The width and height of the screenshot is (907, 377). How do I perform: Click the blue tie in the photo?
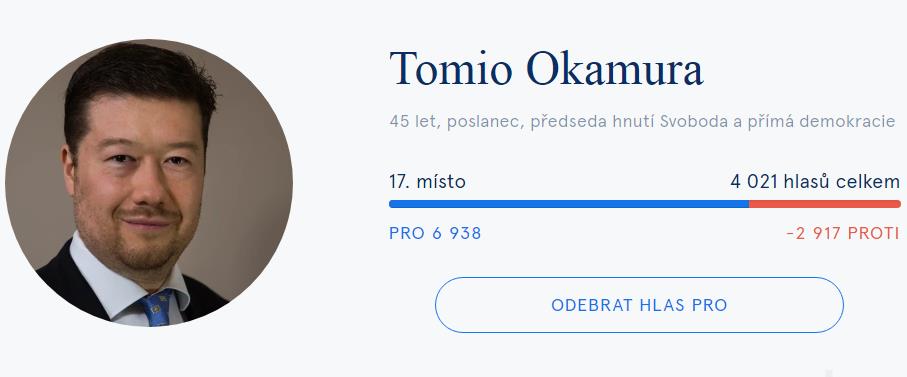tap(157, 308)
